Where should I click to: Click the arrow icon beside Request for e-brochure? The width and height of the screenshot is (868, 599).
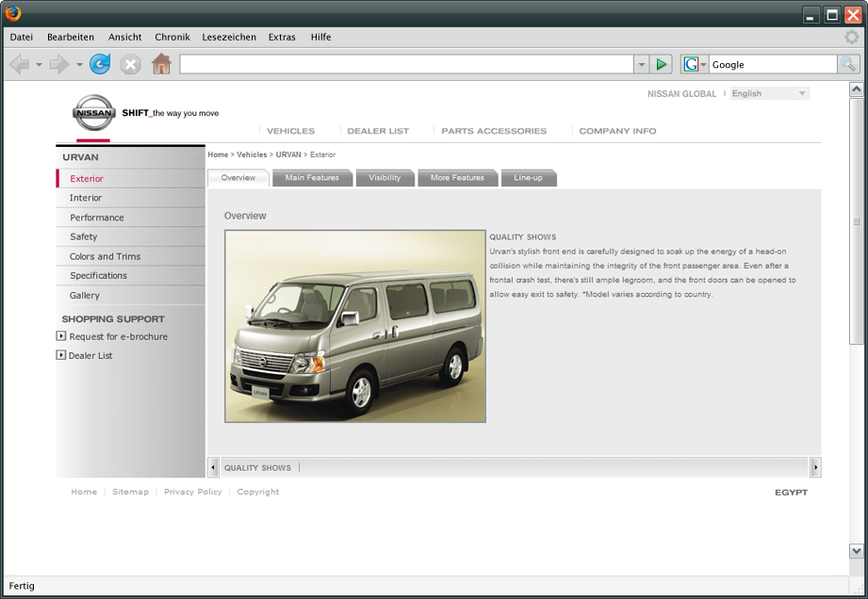click(61, 335)
